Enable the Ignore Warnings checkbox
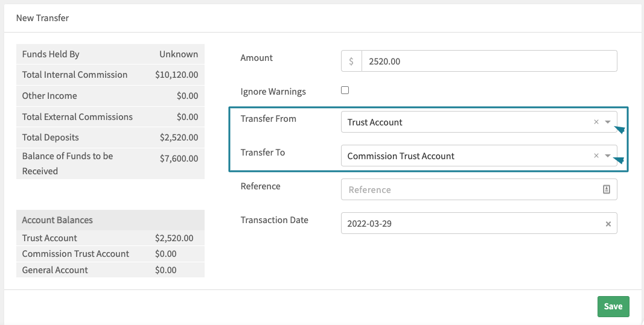Image resolution: width=644 pixels, height=325 pixels. tap(345, 90)
